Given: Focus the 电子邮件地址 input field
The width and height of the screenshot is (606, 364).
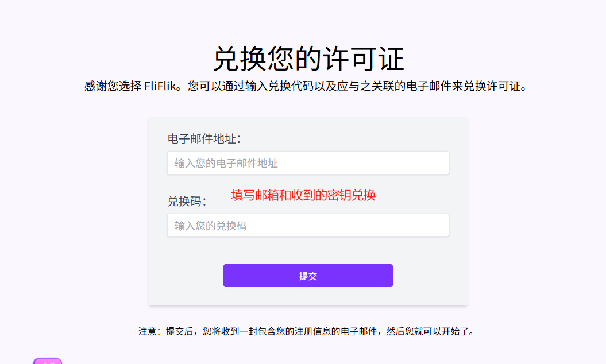Looking at the screenshot, I should tap(308, 163).
